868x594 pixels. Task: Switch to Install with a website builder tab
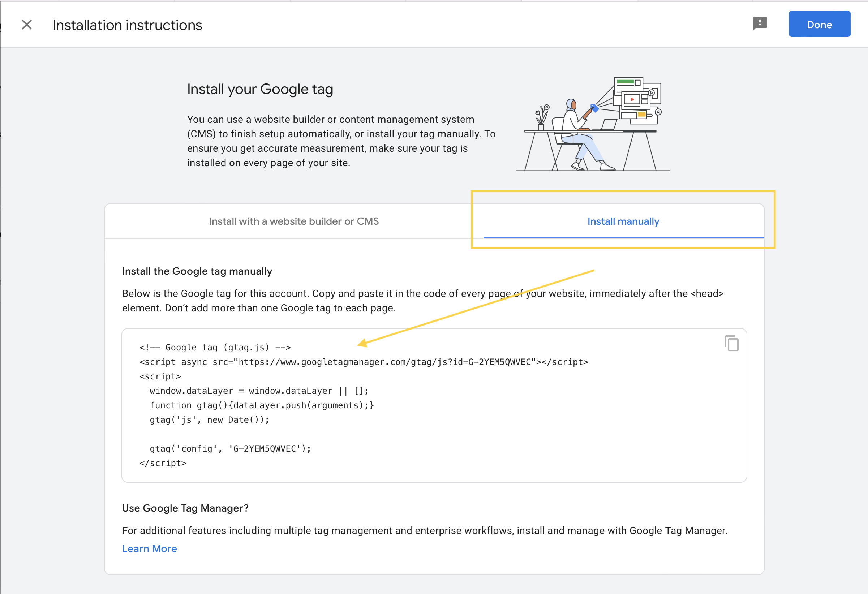[293, 221]
